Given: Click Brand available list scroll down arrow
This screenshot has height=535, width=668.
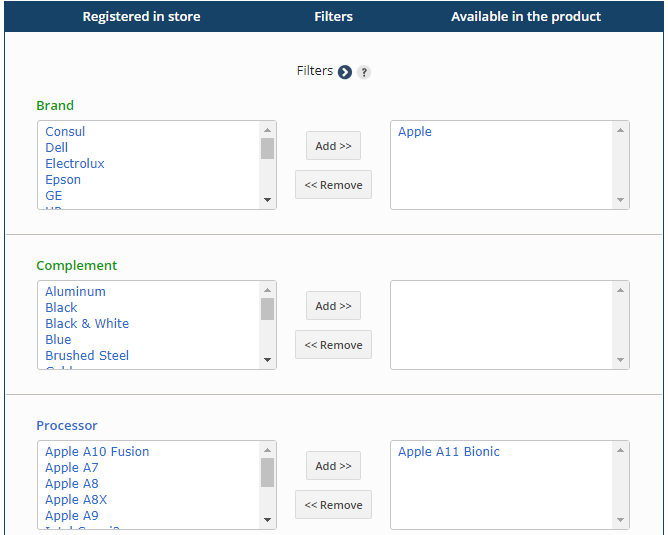Looking at the screenshot, I should [x=620, y=200].
